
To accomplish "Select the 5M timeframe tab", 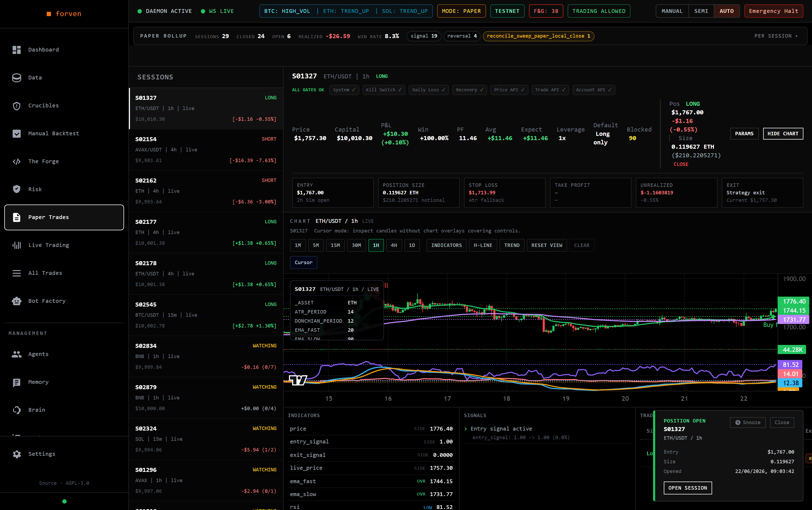I will [x=316, y=245].
